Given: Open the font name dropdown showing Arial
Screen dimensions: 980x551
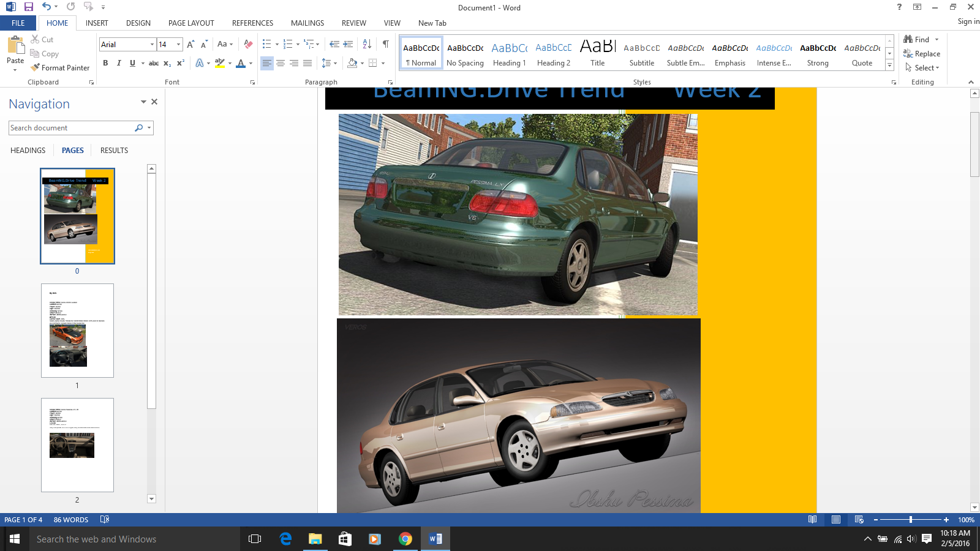Looking at the screenshot, I should (152, 44).
